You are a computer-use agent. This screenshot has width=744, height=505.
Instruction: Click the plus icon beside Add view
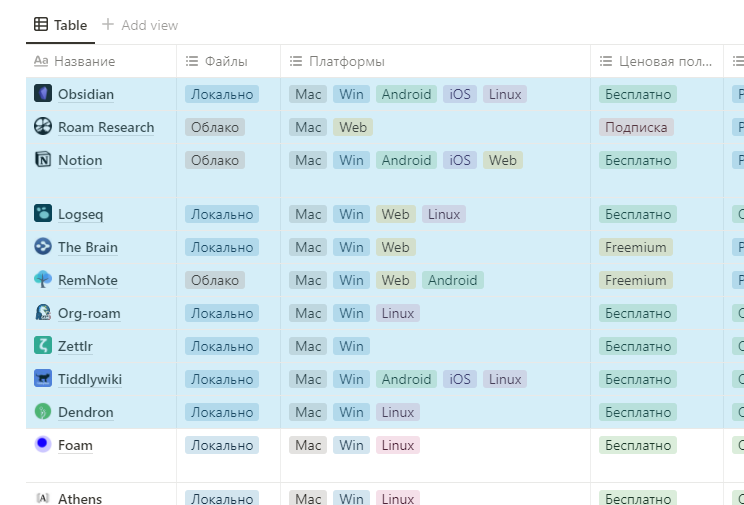(x=108, y=24)
